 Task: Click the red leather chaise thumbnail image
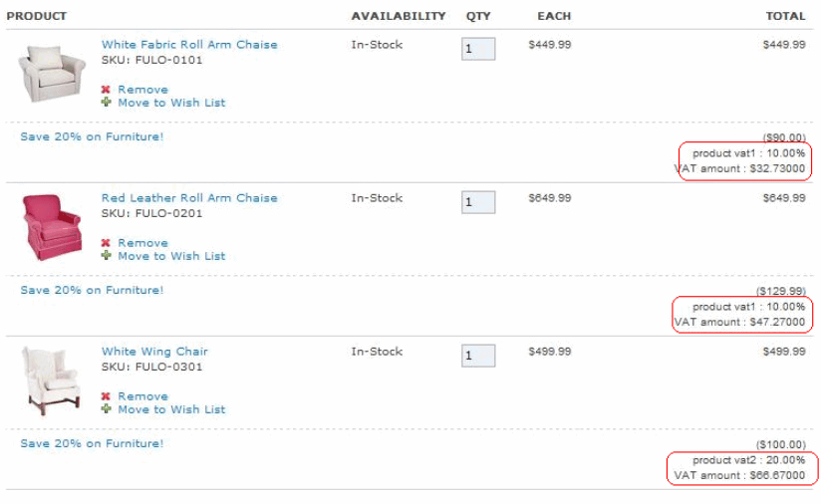(51, 226)
